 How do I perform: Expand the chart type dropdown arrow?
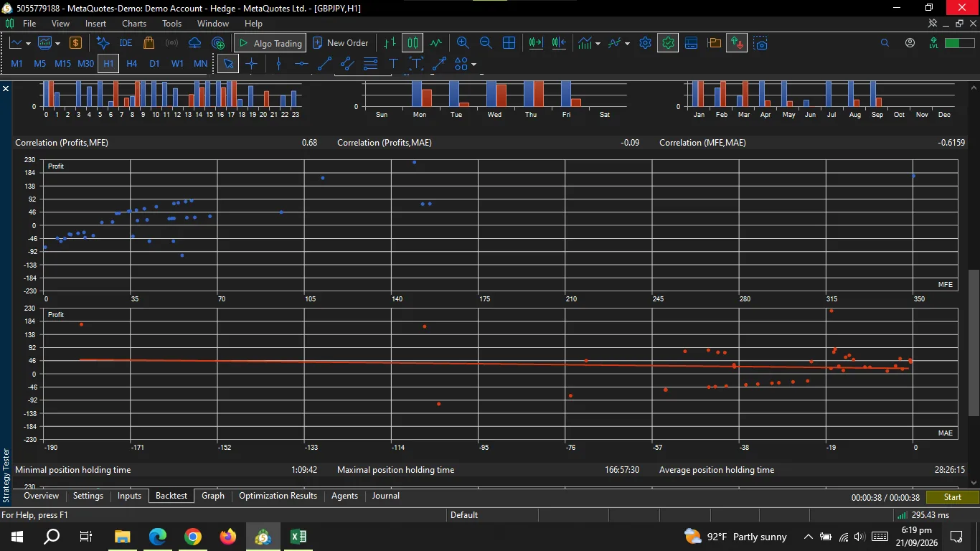click(x=28, y=44)
